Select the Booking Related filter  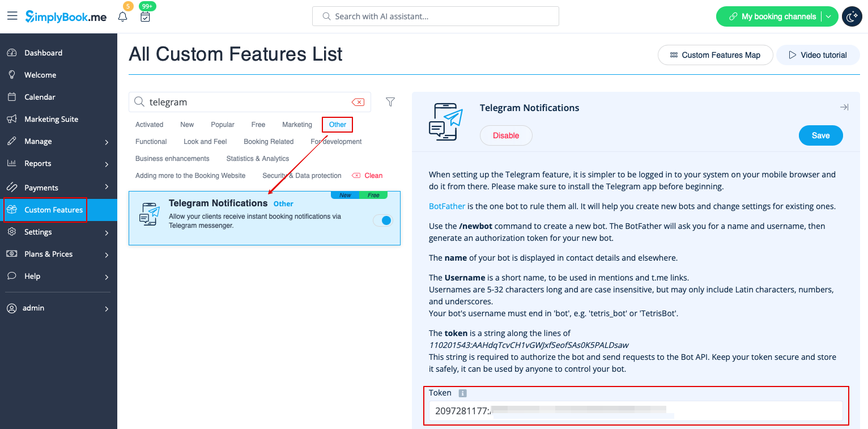pyautogui.click(x=269, y=142)
